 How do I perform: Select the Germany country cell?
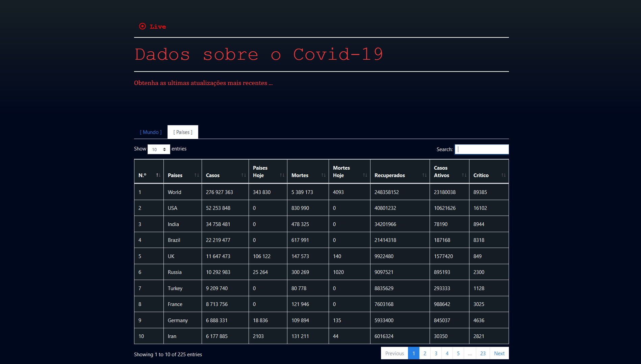[183, 320]
